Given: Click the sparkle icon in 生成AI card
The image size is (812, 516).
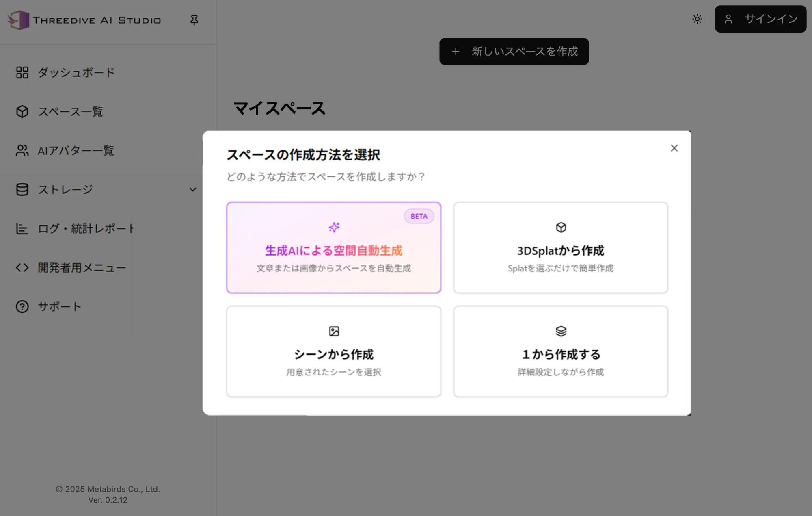Looking at the screenshot, I should [x=334, y=227].
